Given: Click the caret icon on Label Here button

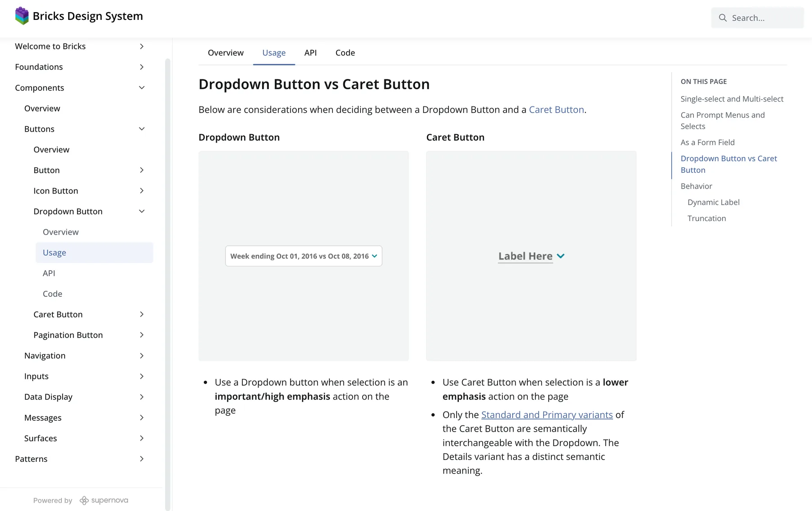Looking at the screenshot, I should [x=561, y=256].
